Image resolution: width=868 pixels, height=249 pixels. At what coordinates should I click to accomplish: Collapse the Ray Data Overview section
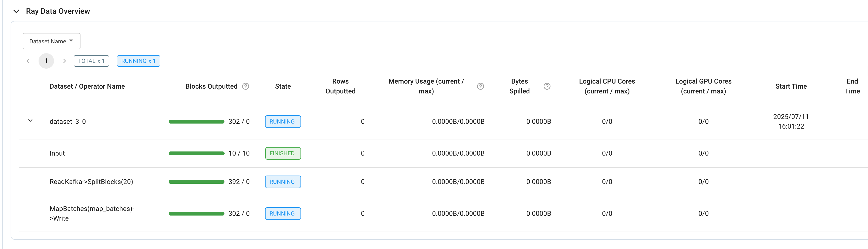[16, 11]
